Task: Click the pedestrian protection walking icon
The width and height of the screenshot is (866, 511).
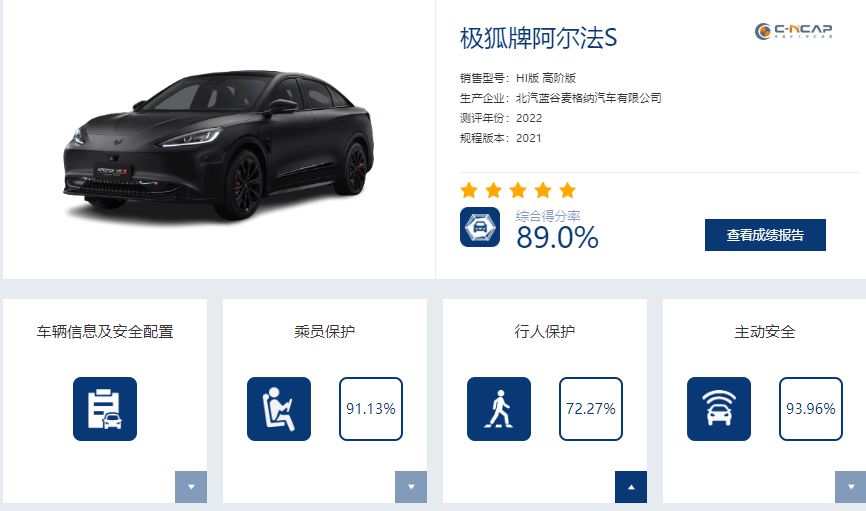Action: click(499, 409)
